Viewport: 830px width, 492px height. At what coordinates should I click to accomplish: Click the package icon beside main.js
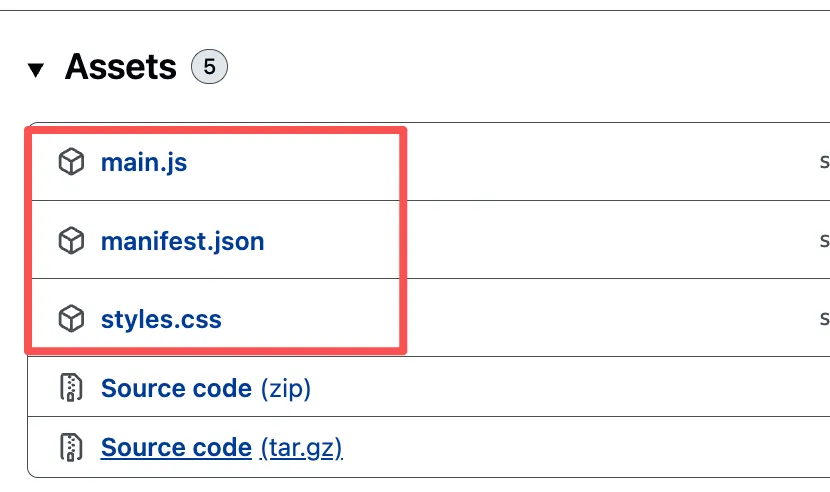coord(71,162)
